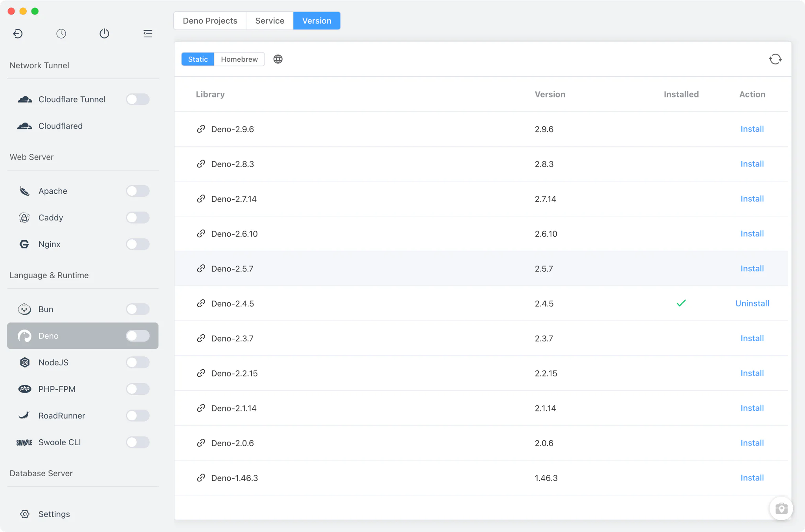Open the link icon for Deno-2.7.14
805x532 pixels.
(201, 199)
